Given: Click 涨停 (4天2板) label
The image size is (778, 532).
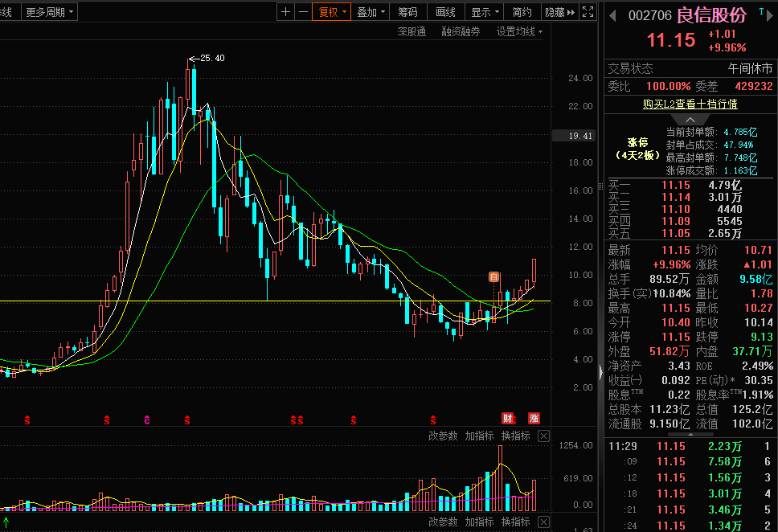Looking at the screenshot, I should click(x=637, y=149).
